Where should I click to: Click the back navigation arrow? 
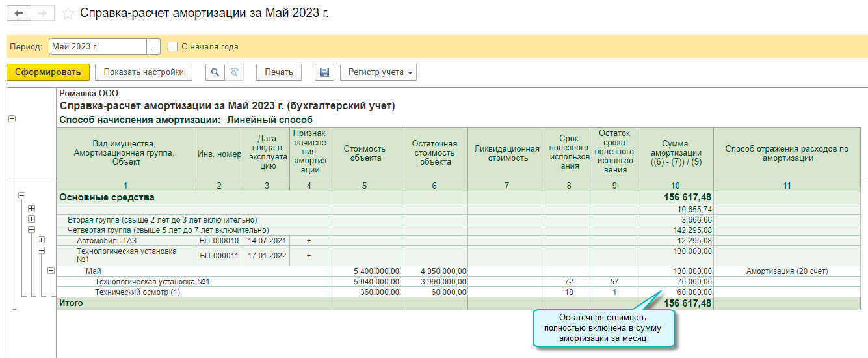point(18,13)
